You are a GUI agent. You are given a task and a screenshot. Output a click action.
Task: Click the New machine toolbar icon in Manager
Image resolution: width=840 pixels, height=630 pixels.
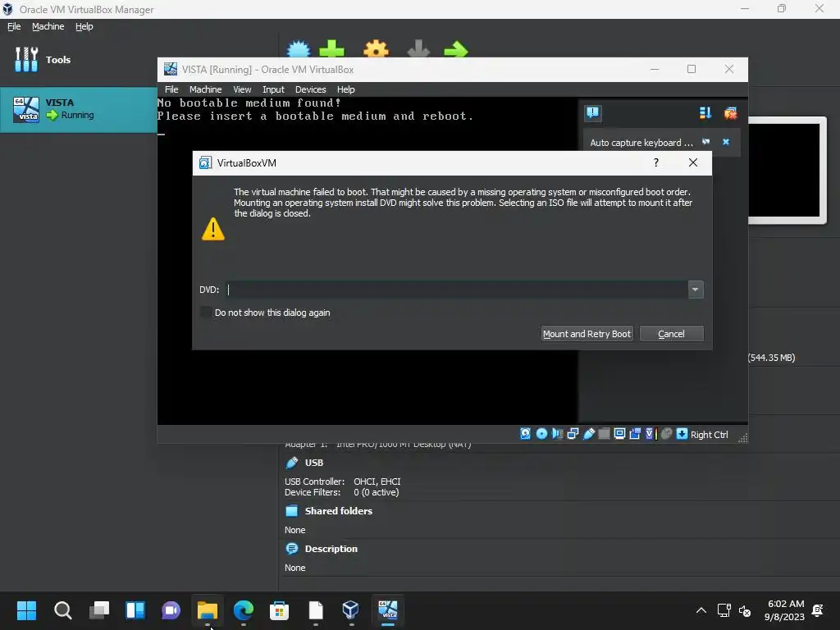[x=299, y=49]
